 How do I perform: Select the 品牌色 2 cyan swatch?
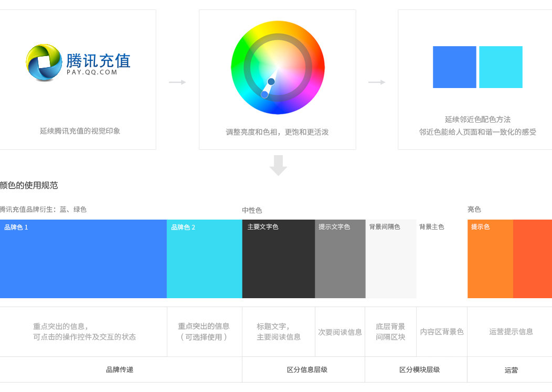coord(205,259)
